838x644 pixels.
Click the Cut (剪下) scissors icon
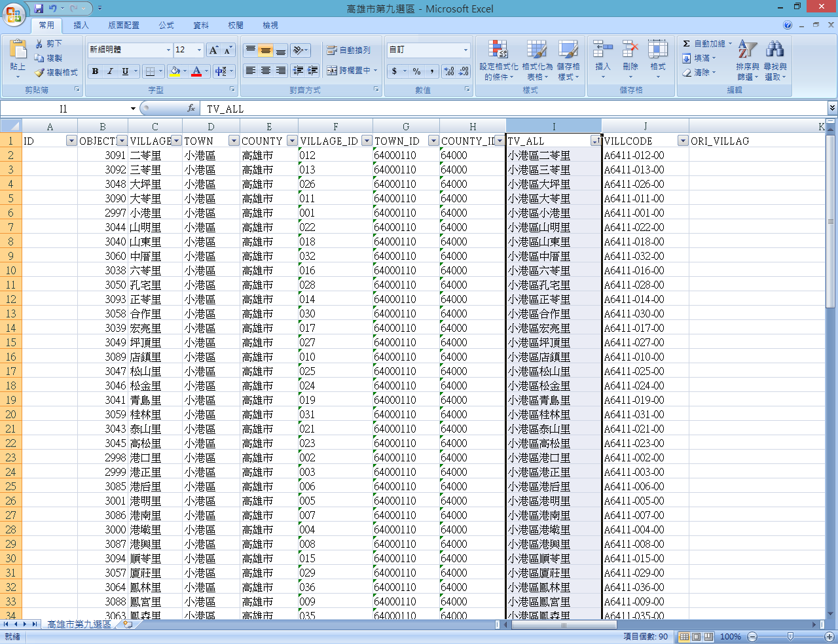pos(40,44)
